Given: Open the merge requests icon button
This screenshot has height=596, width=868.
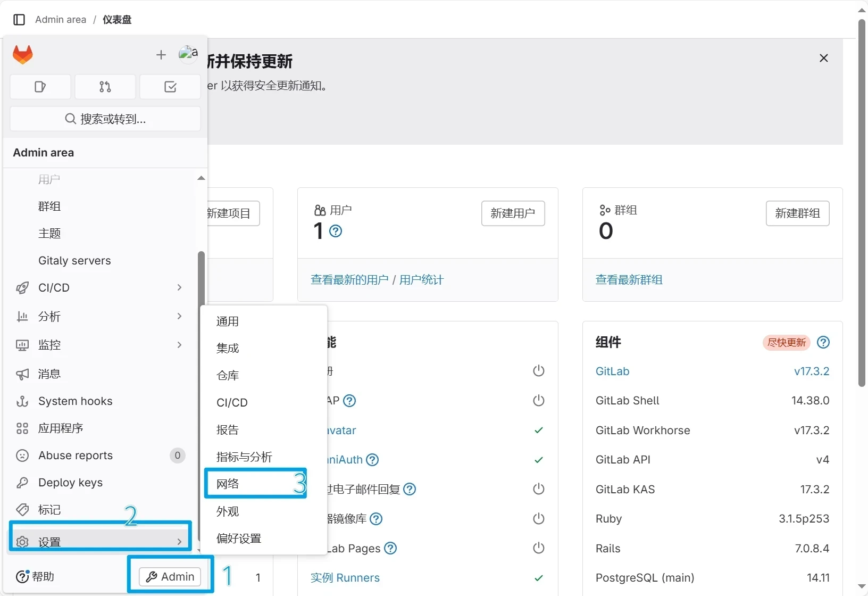Looking at the screenshot, I should (105, 87).
